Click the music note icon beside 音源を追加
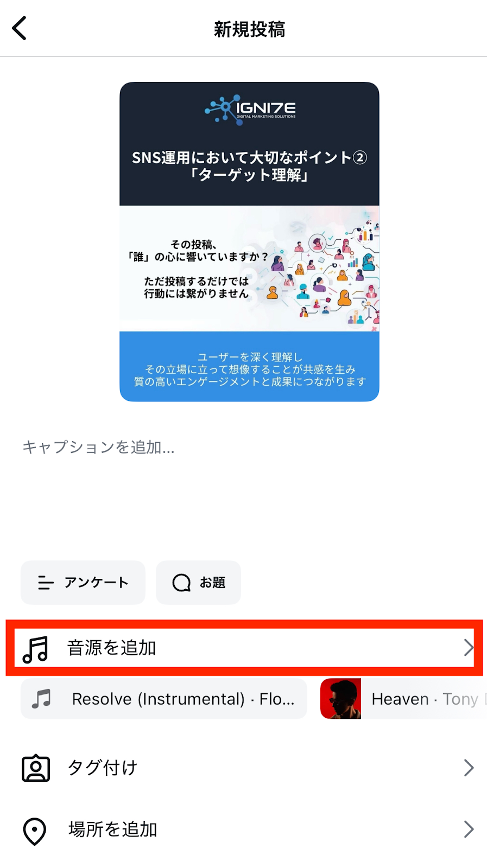This screenshot has width=487, height=868. tap(36, 649)
